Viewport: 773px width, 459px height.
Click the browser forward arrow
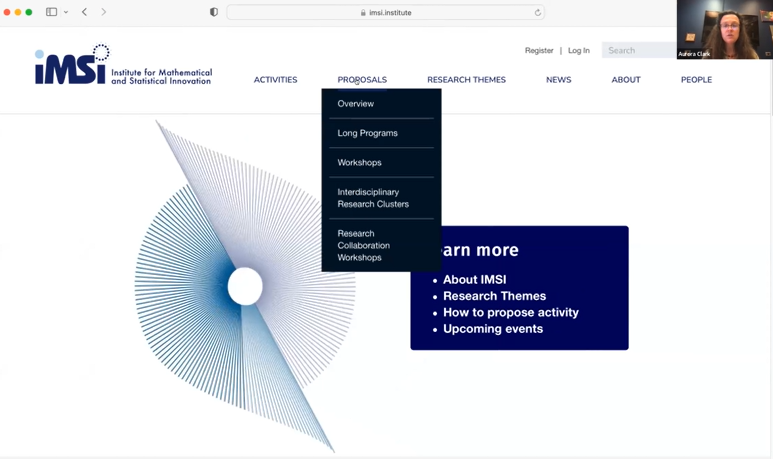tap(103, 12)
